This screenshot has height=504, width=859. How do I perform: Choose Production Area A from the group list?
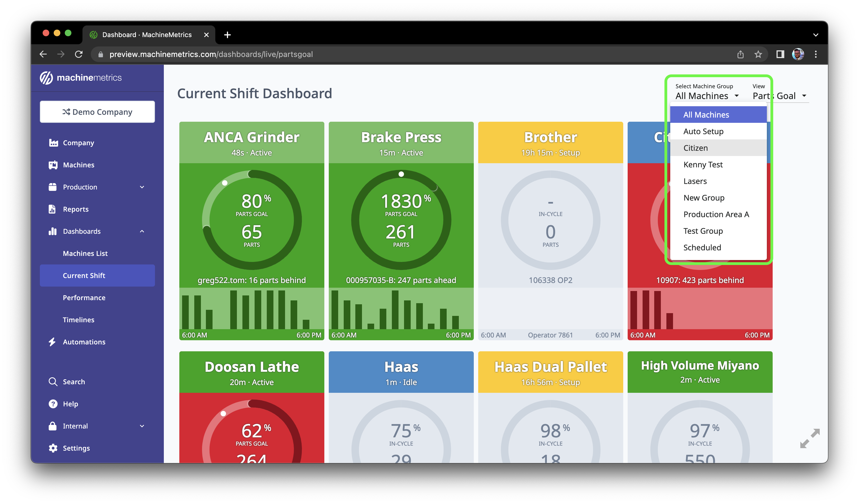(716, 214)
